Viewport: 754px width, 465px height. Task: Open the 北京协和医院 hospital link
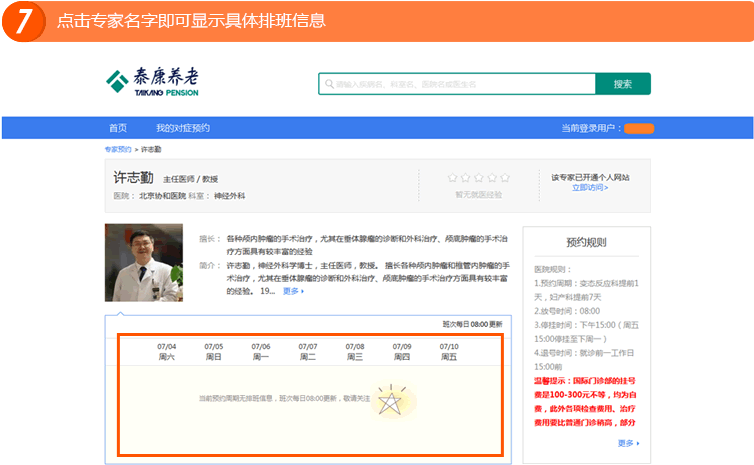coord(163,196)
